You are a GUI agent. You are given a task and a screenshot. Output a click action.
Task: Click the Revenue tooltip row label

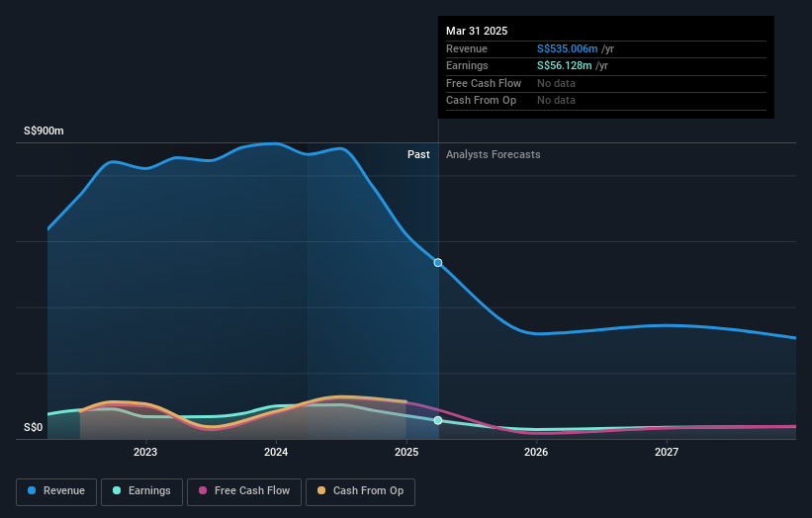tap(467, 48)
